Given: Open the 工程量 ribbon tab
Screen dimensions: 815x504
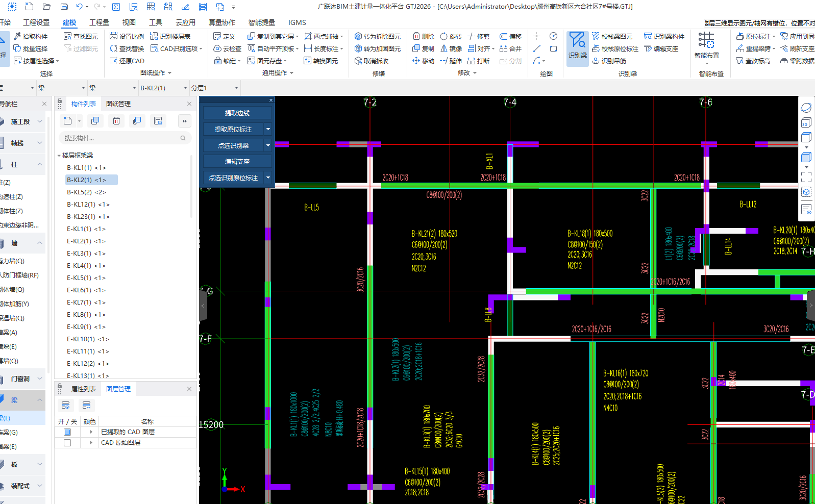Looking at the screenshot, I should [x=99, y=22].
